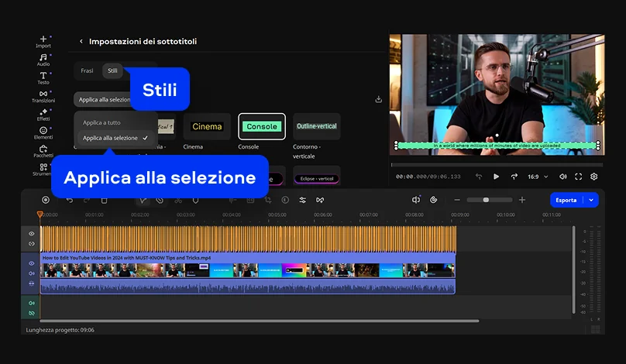
Task: Open the Pacchetti panel
Action: 43,152
